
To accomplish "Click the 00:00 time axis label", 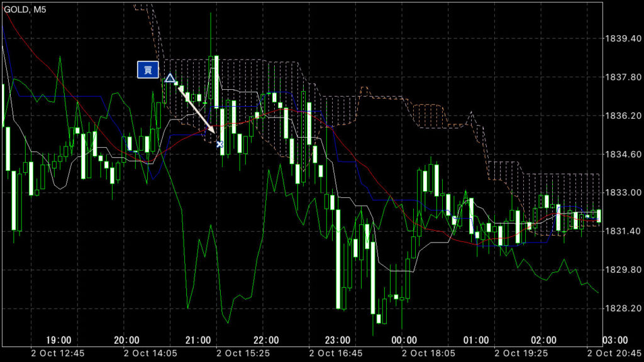I will [405, 340].
